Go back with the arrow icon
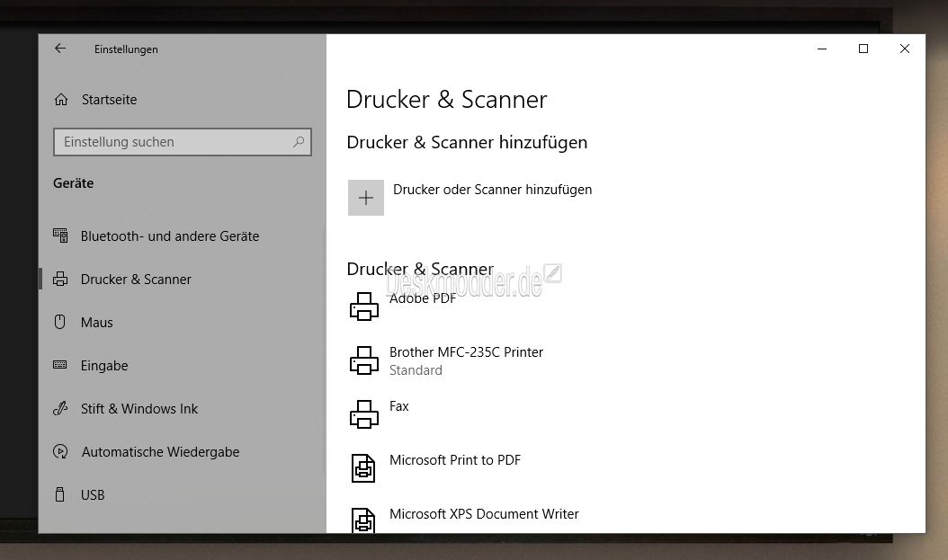This screenshot has width=948, height=560. point(60,49)
